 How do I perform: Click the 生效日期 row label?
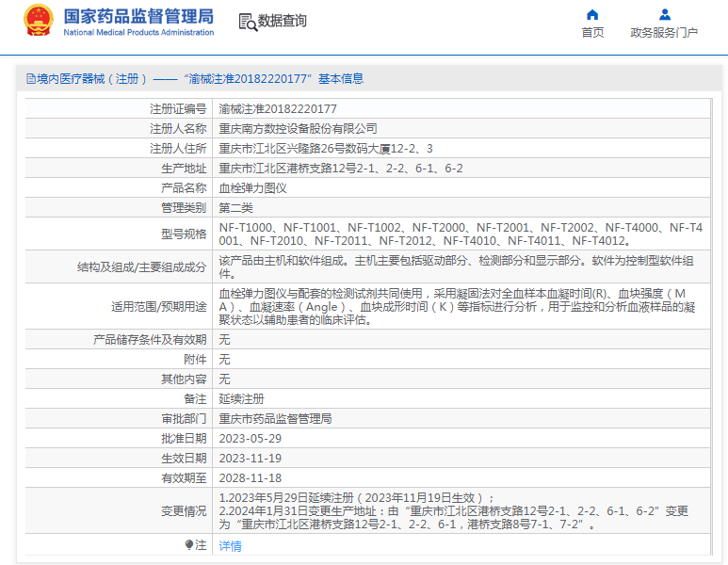tap(184, 459)
